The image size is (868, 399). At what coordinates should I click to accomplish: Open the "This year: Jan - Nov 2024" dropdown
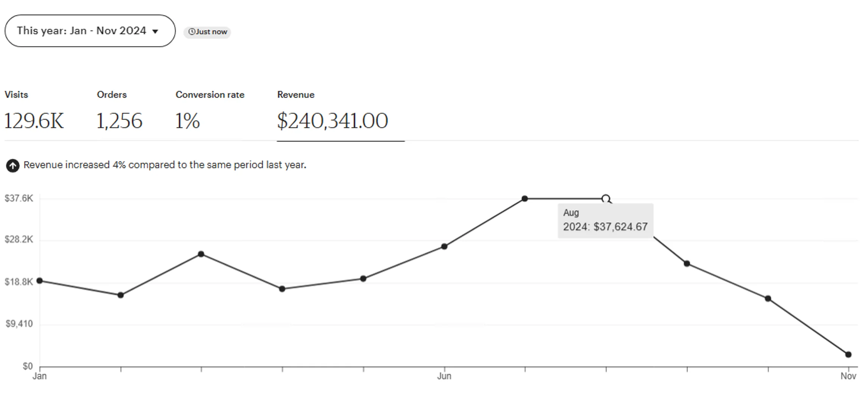point(90,31)
